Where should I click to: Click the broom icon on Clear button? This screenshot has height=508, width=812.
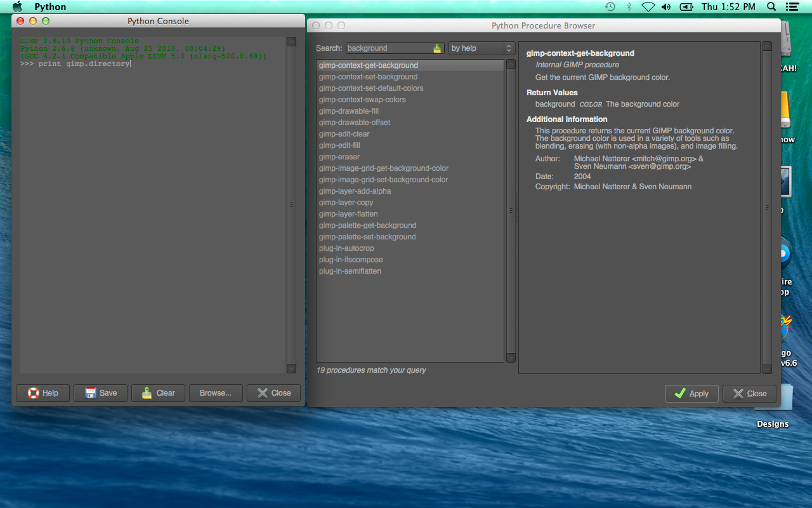[x=147, y=393]
